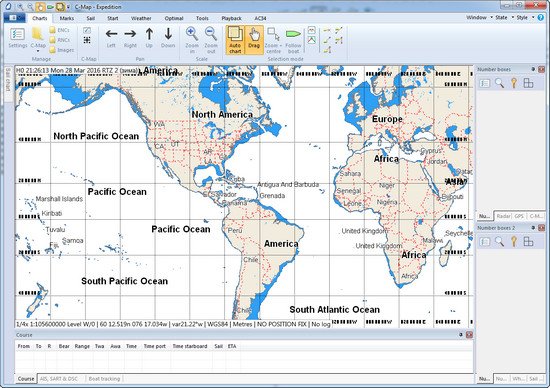The height and width of the screenshot is (388, 550).
Task: Click the Range column header in Course table
Action: (82, 346)
